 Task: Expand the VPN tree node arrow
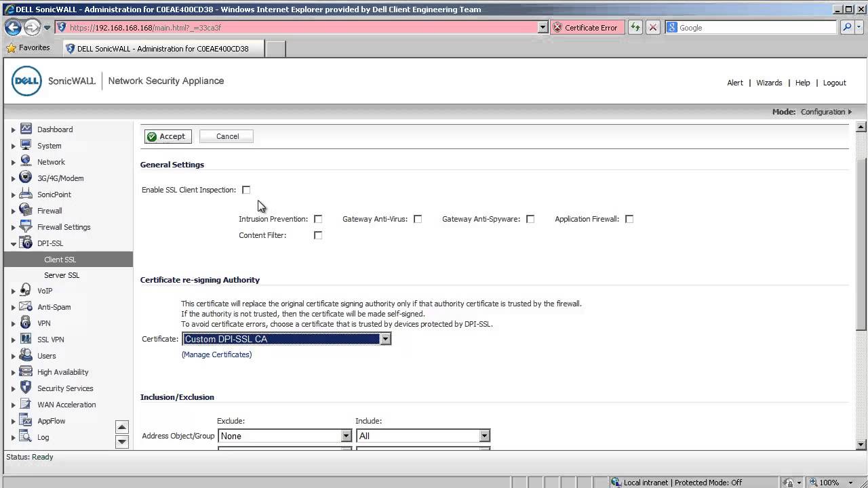click(x=13, y=323)
